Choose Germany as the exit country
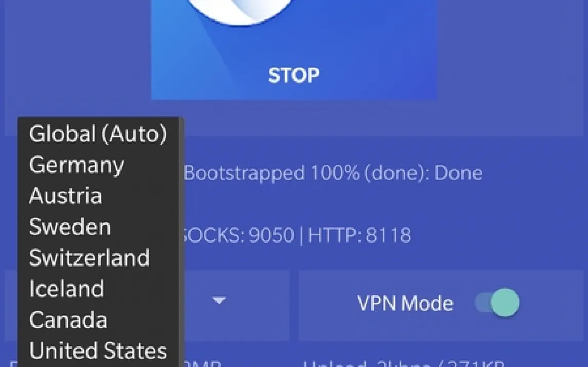 click(x=76, y=165)
